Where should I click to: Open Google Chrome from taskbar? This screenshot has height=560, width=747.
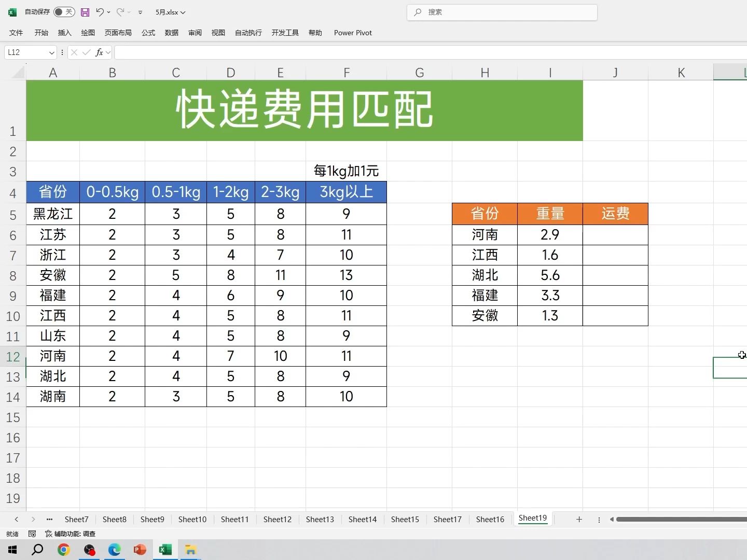click(63, 550)
